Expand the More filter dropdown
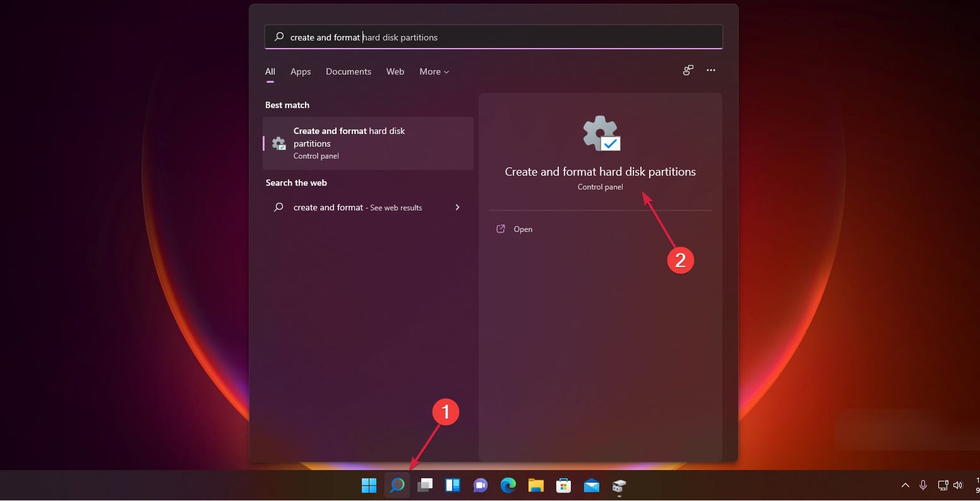980x501 pixels. (434, 71)
